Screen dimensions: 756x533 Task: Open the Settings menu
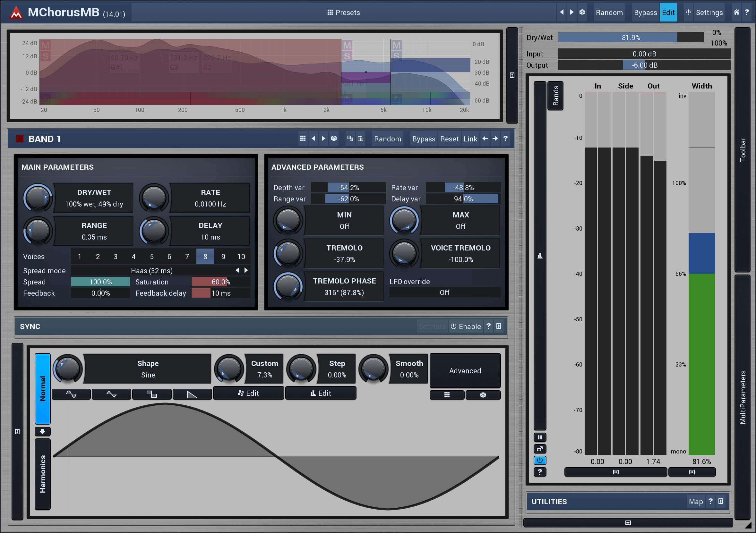(709, 13)
